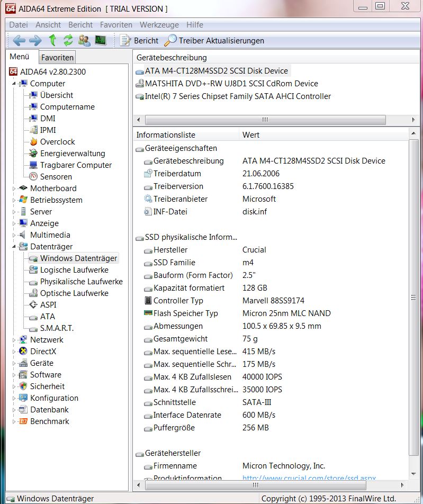This screenshot has width=423, height=504.
Task: Open the ATA tree entry
Action: [x=47, y=316]
